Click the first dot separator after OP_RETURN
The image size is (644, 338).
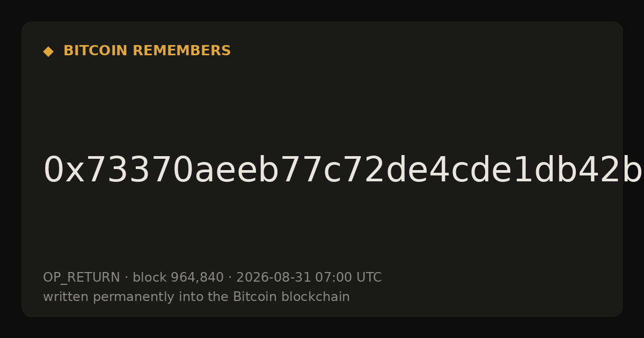(126, 278)
